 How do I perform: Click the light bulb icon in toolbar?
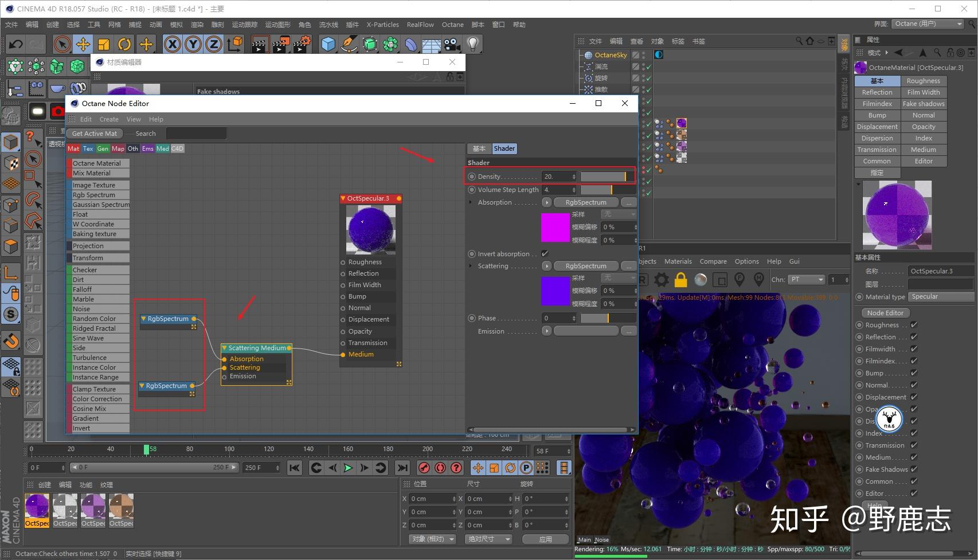[472, 44]
